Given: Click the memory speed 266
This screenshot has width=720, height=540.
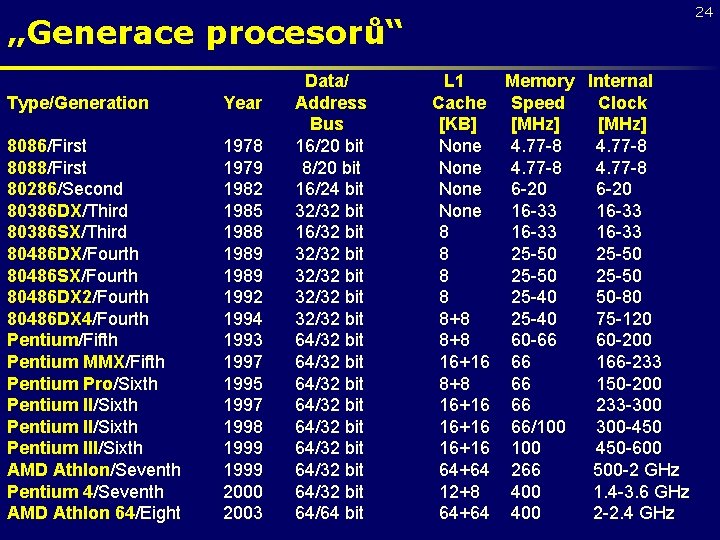Looking at the screenshot, I should pyautogui.click(x=526, y=470).
